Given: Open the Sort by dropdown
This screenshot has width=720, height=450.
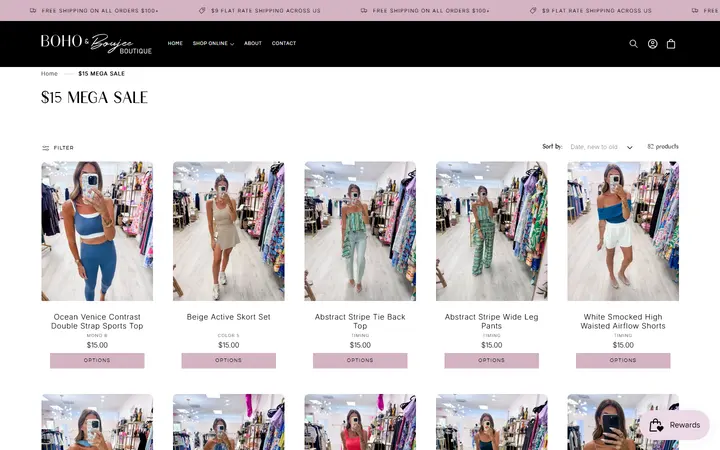Looking at the screenshot, I should click(601, 147).
